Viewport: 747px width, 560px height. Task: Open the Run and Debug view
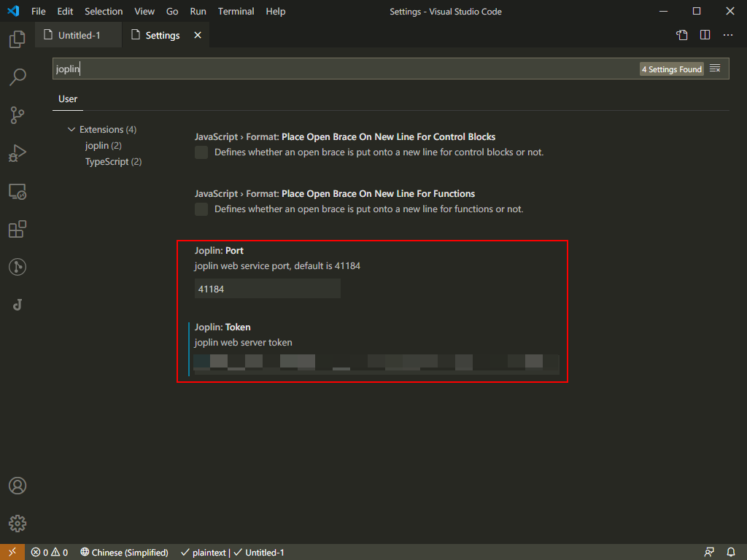[x=18, y=153]
